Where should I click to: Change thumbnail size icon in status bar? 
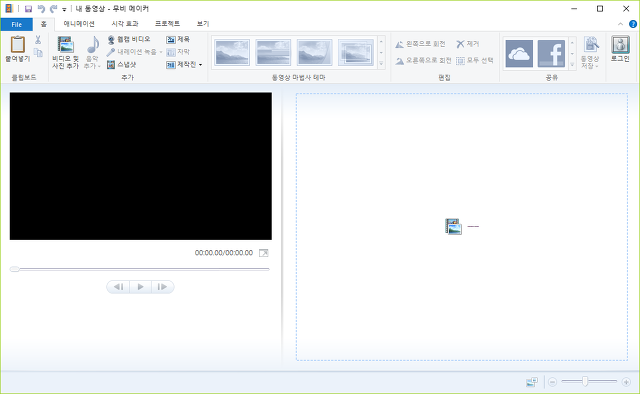[532, 382]
